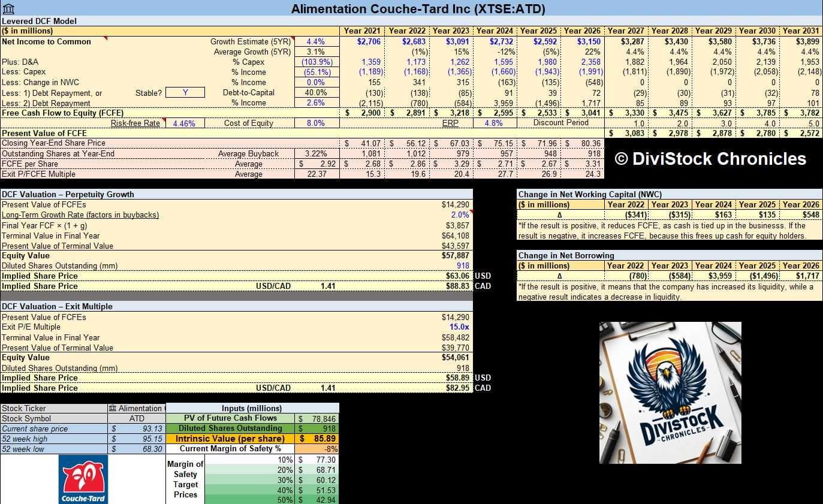Click the "Change in Net Working Capital (NWC)" heading
The height and width of the screenshot is (504, 823).
[x=589, y=194]
